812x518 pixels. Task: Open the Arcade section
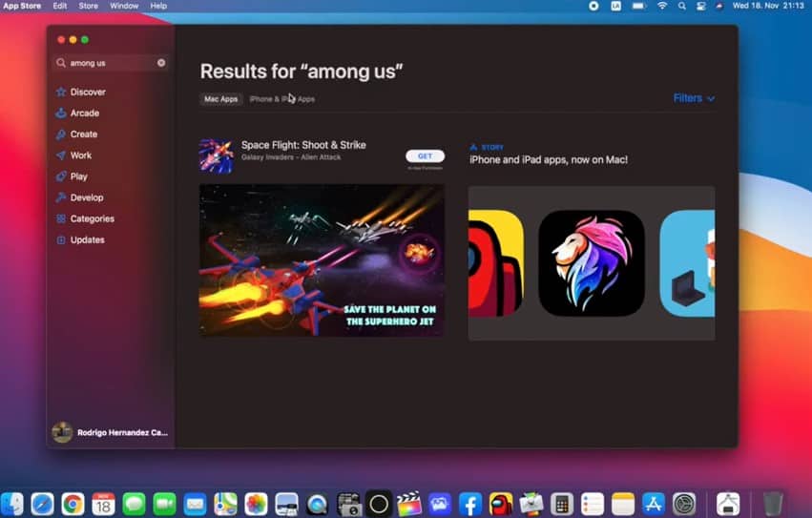77,113
